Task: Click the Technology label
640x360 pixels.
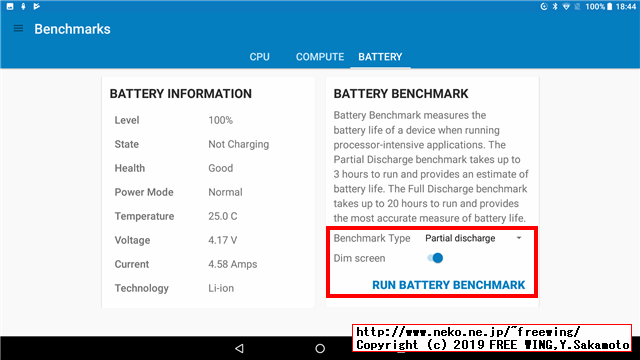Action: pyautogui.click(x=142, y=288)
